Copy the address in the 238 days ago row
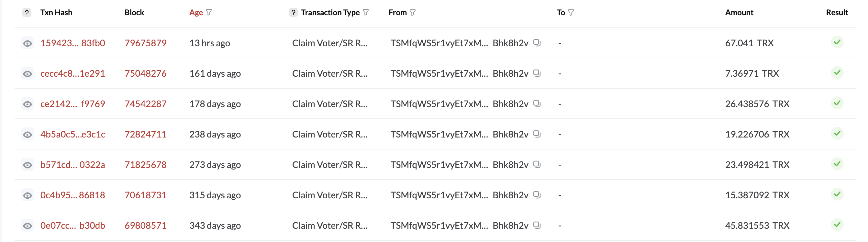 [x=537, y=134]
